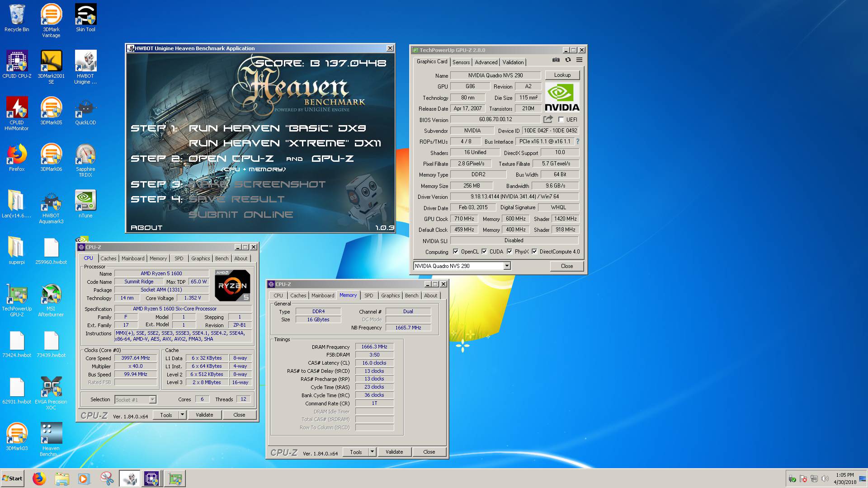This screenshot has height=488, width=868.
Task: Launch CPUID CPU-Z desktop shortcut
Action: point(17,64)
